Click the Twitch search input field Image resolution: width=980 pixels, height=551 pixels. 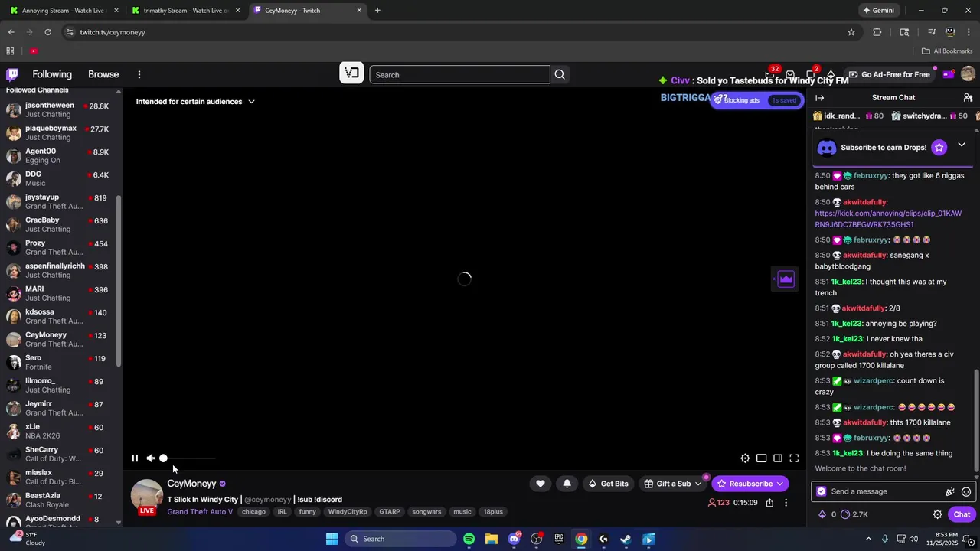coord(459,74)
